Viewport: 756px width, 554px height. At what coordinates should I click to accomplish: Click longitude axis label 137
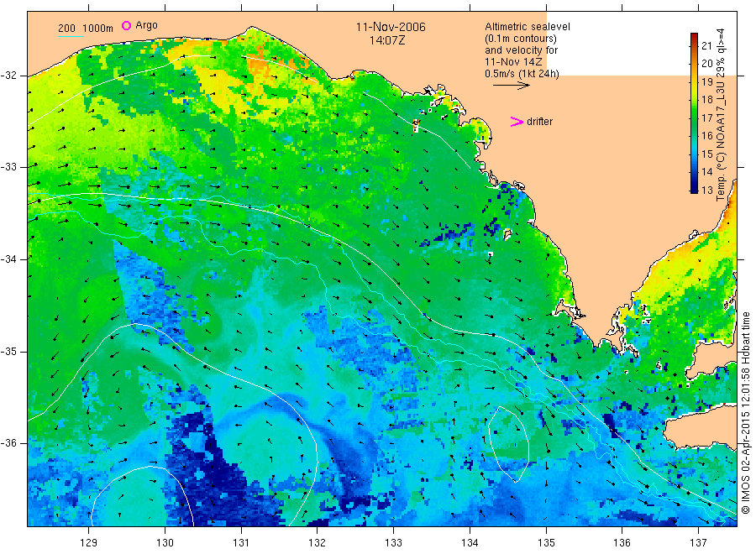(698, 542)
